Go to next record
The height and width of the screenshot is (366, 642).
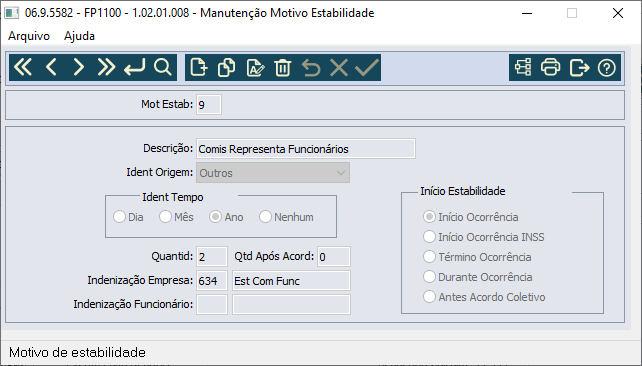[79, 67]
